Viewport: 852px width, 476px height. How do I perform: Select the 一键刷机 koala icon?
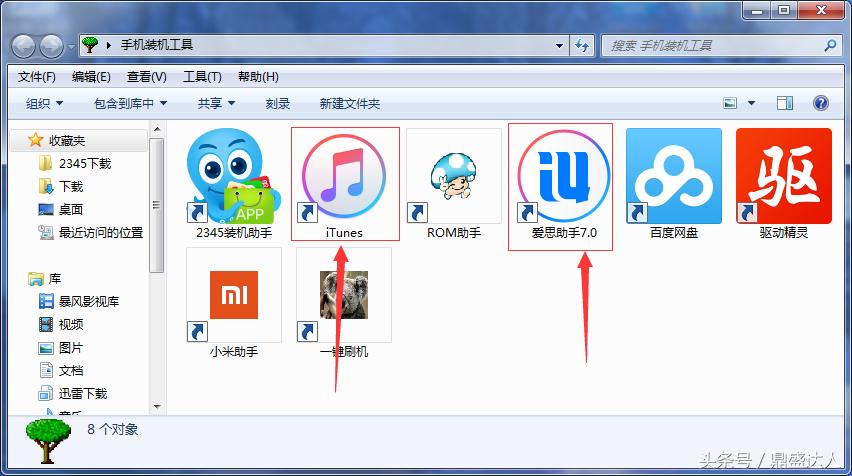(344, 295)
